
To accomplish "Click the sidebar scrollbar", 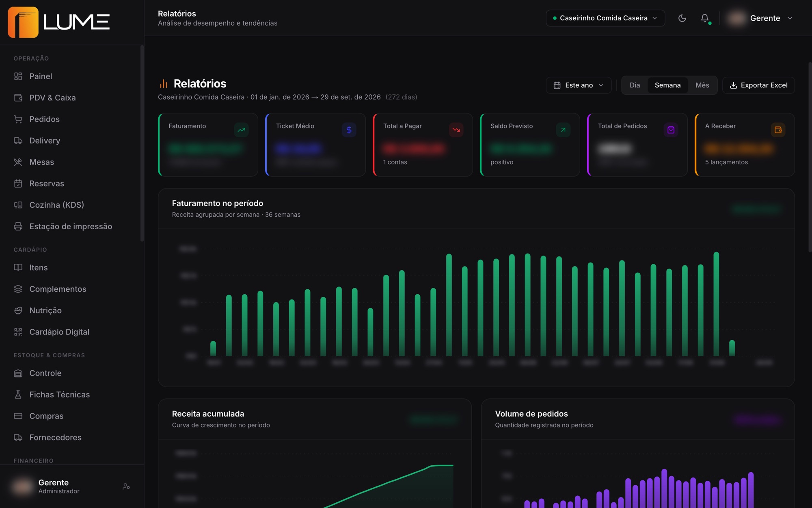I will click(142, 144).
